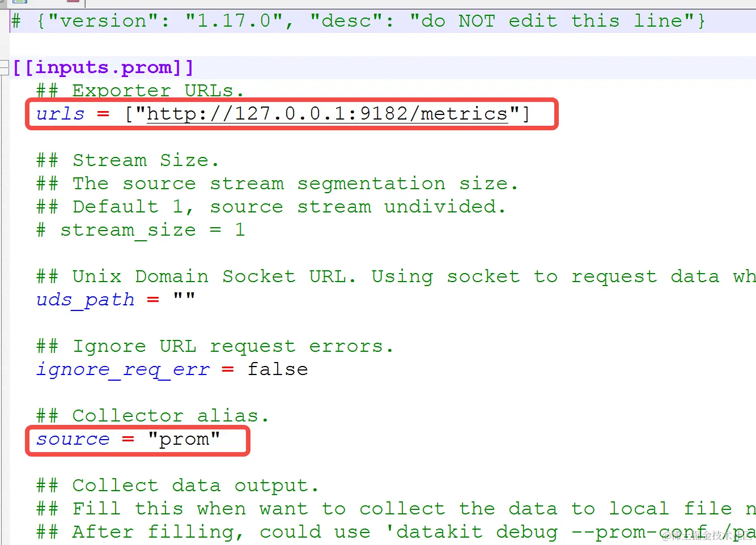Screen dimensions: 756x545
Task: Click the "prom" value of source
Action: (x=184, y=439)
